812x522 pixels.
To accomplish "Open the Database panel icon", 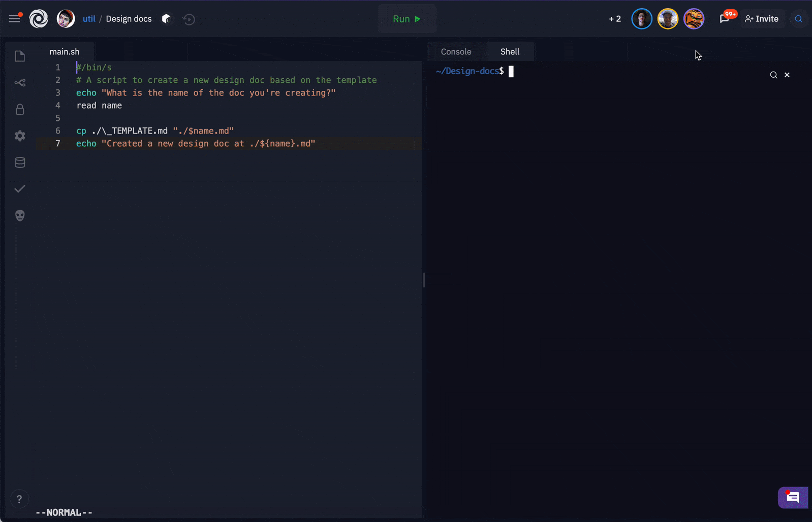I will point(20,162).
